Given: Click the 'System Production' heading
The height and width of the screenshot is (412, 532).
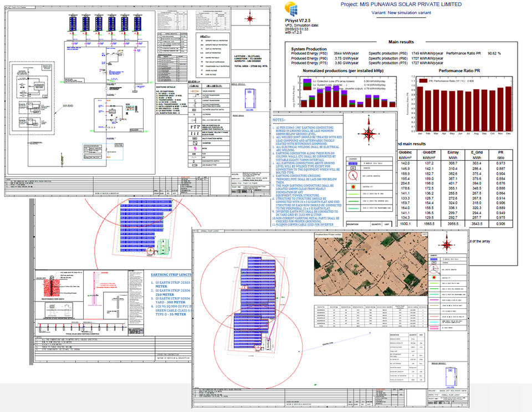Looking at the screenshot, I should click(x=309, y=49).
